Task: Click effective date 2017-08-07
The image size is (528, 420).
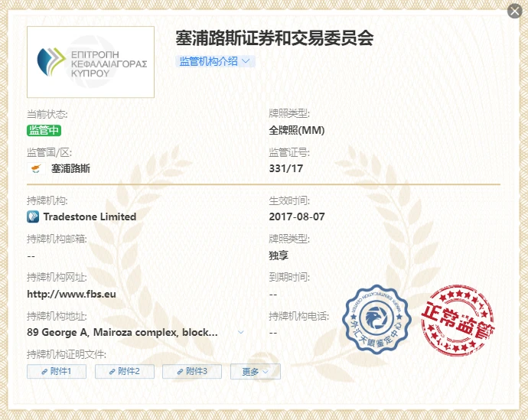Action: tap(297, 217)
